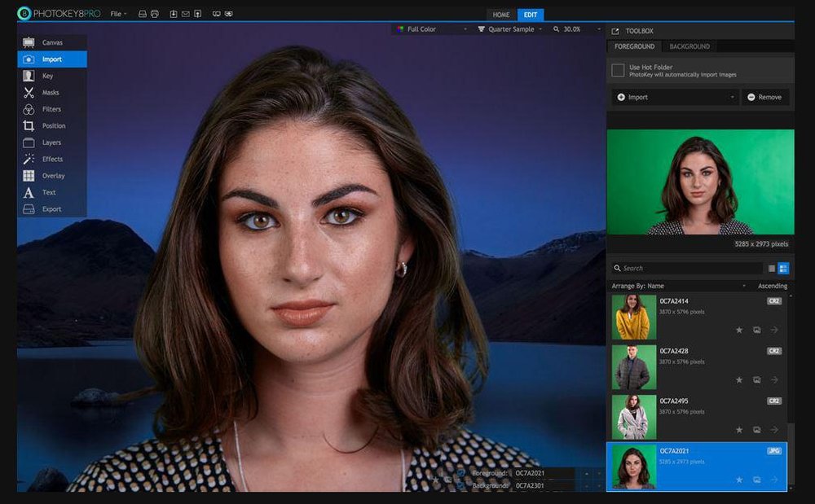Click the email envelope icon in top toolbar
Screen dimensions: 815x504
tap(186, 14)
